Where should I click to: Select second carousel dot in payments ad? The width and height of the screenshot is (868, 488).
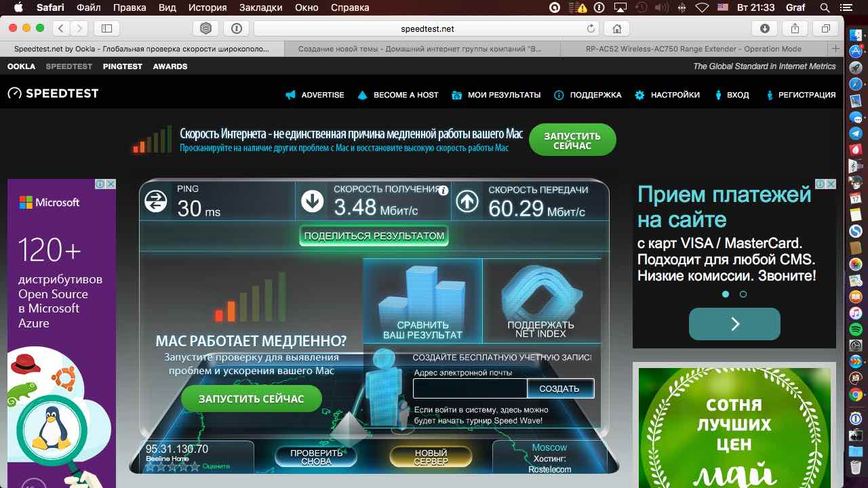coord(743,294)
